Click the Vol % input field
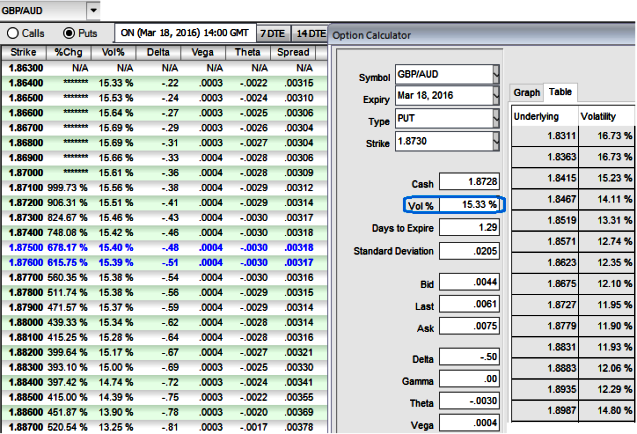Image resolution: width=637 pixels, height=434 pixels. click(x=469, y=205)
